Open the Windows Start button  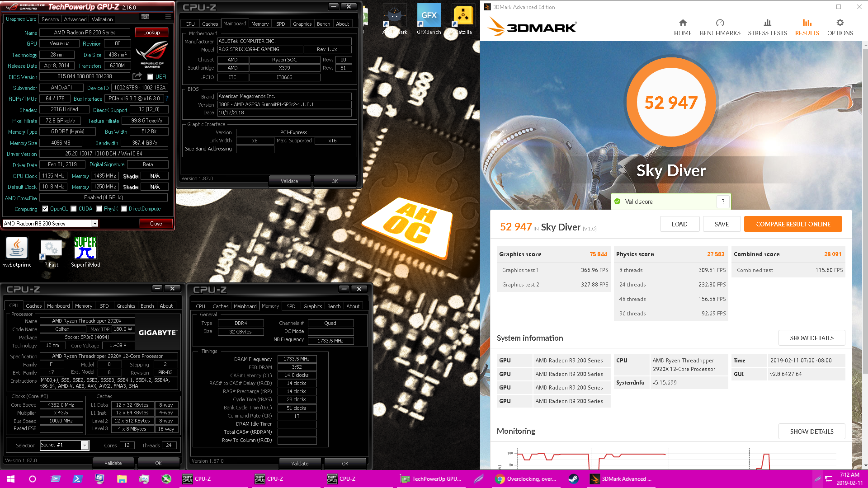point(11,479)
